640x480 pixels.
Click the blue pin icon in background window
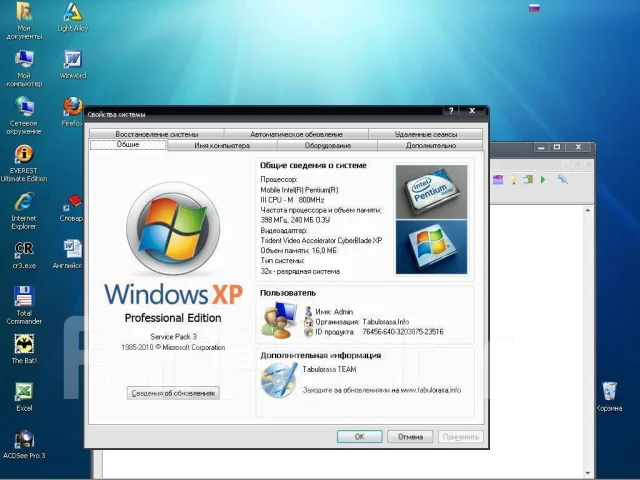click(x=563, y=179)
